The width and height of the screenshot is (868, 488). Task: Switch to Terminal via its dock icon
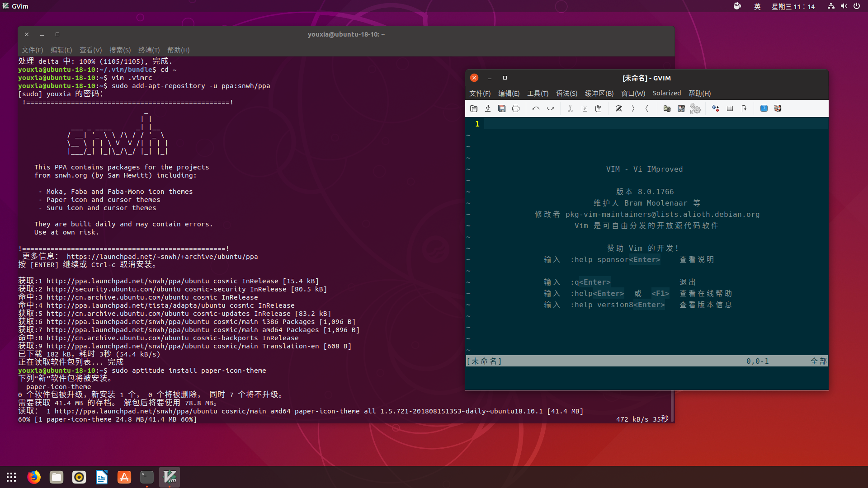click(147, 477)
